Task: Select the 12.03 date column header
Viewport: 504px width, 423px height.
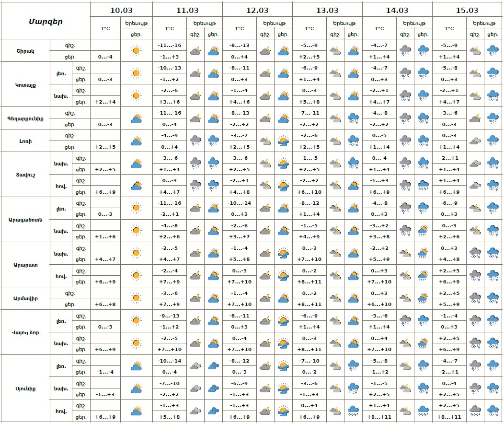Action: 257,10
